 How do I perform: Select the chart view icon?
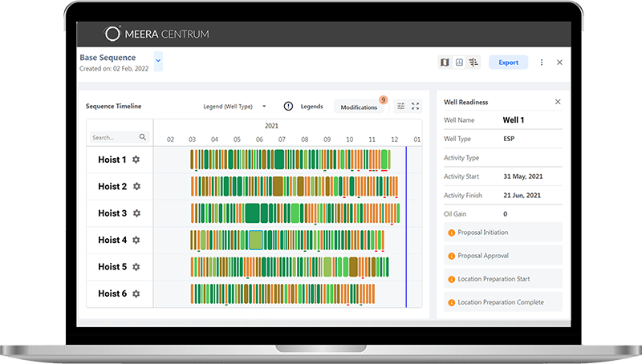459,63
